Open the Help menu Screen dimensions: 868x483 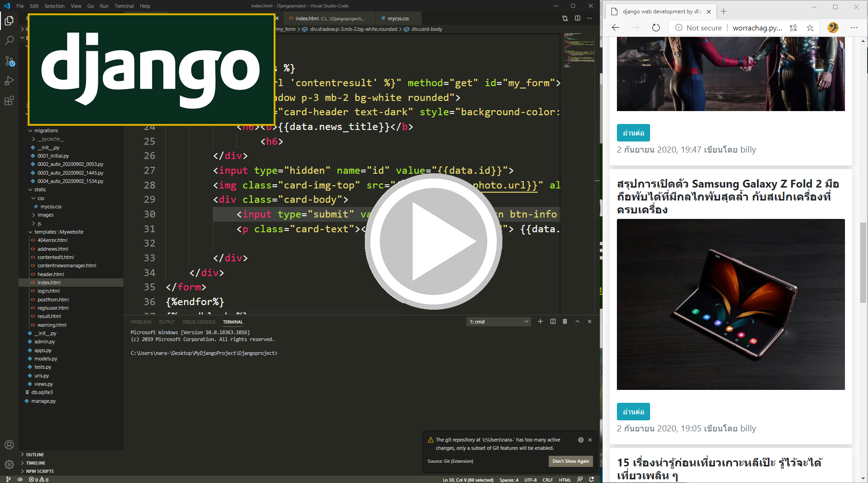coord(145,6)
